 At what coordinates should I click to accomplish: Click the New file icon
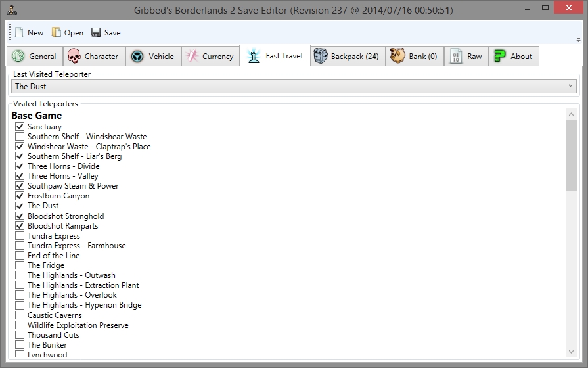[x=19, y=33]
